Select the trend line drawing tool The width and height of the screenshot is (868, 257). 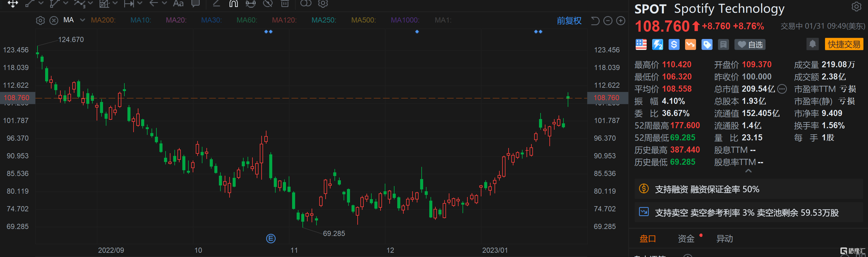point(30,3)
